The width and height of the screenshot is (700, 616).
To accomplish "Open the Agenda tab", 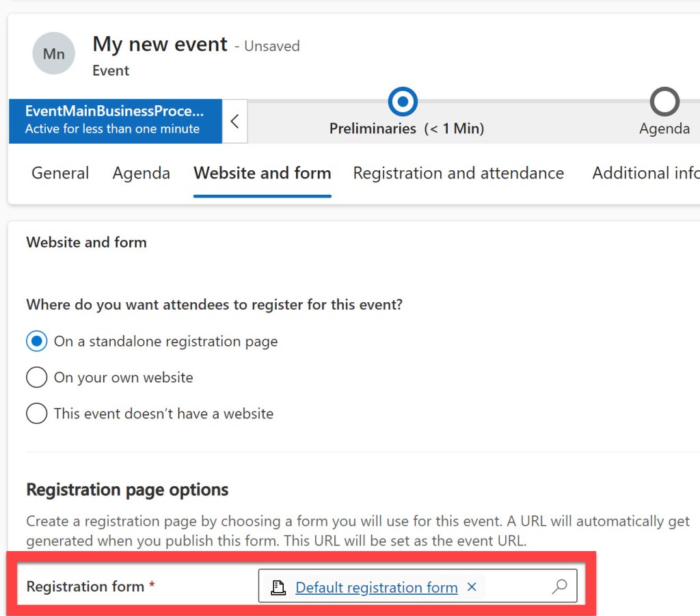I will 141,174.
